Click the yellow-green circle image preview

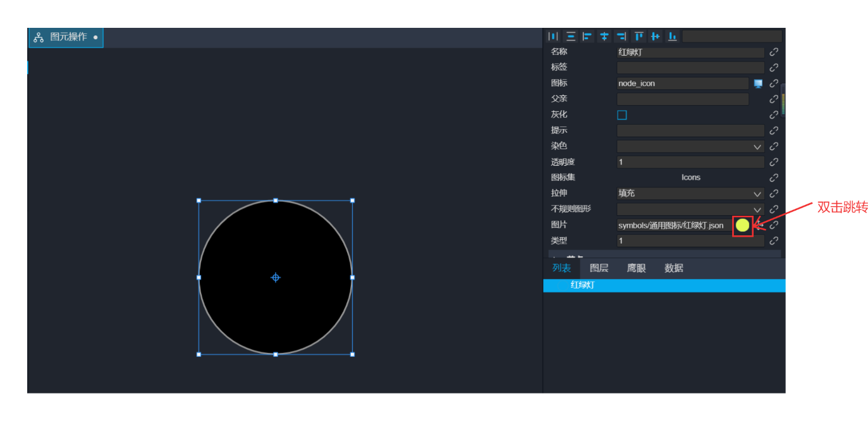click(x=742, y=225)
